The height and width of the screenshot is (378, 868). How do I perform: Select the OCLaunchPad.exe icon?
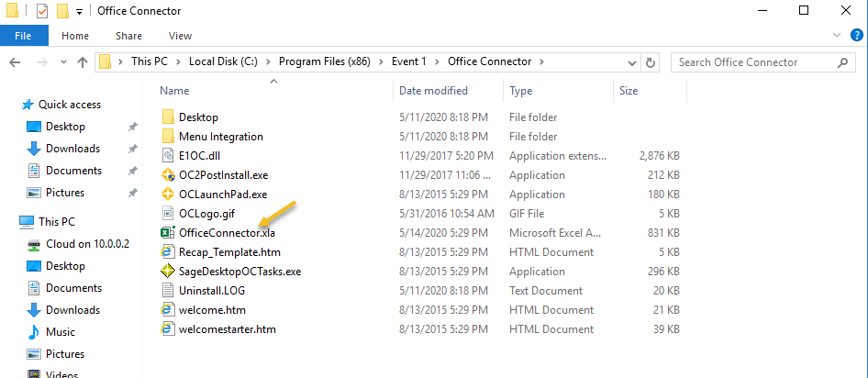168,195
